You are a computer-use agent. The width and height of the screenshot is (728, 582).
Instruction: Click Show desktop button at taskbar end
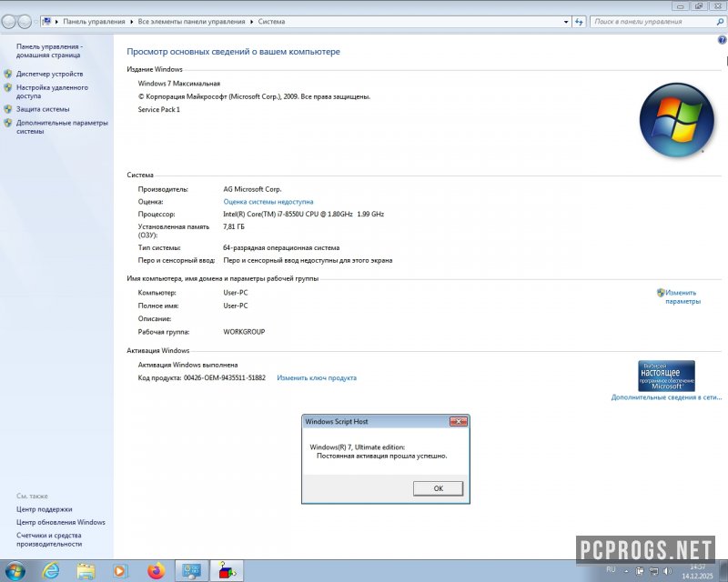723,571
